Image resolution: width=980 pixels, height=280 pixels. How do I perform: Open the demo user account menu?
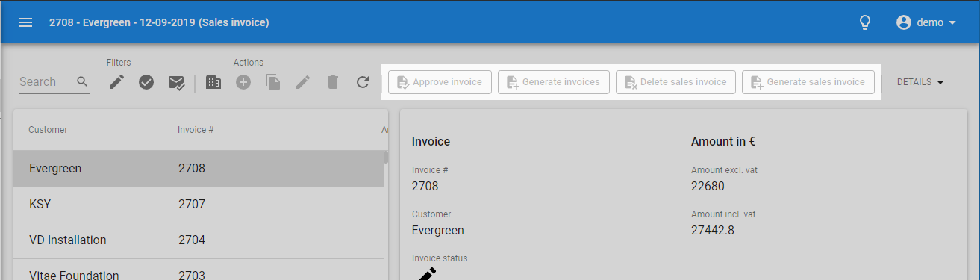pyautogui.click(x=926, y=22)
